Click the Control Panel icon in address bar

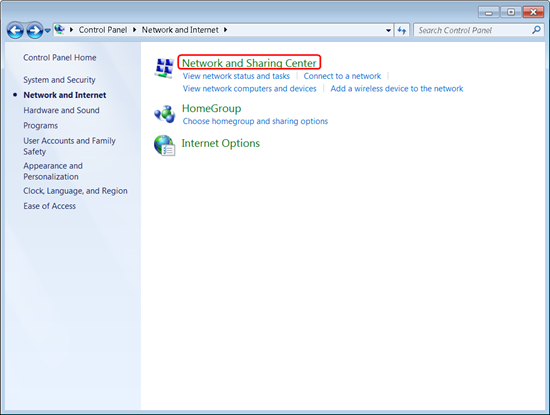click(x=60, y=29)
